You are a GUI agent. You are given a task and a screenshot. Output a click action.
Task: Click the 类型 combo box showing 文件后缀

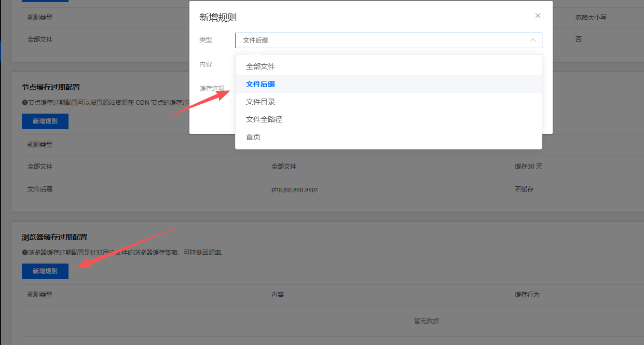[x=384, y=40]
